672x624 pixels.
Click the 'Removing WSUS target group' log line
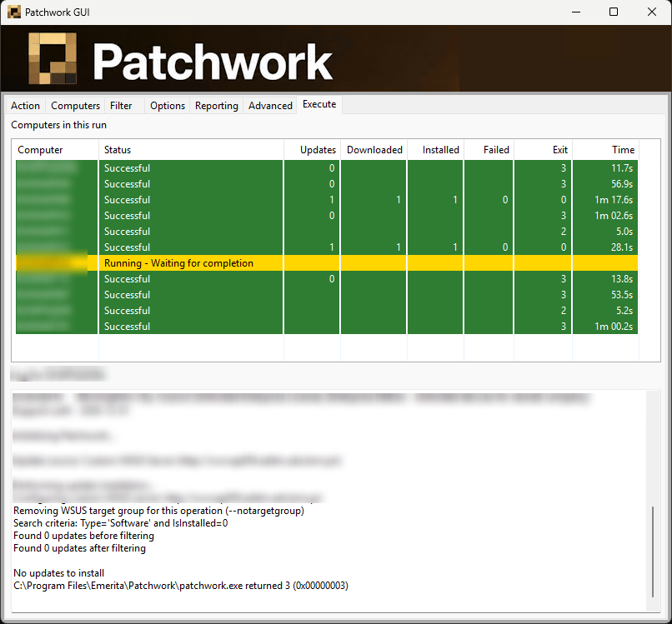[158, 511]
